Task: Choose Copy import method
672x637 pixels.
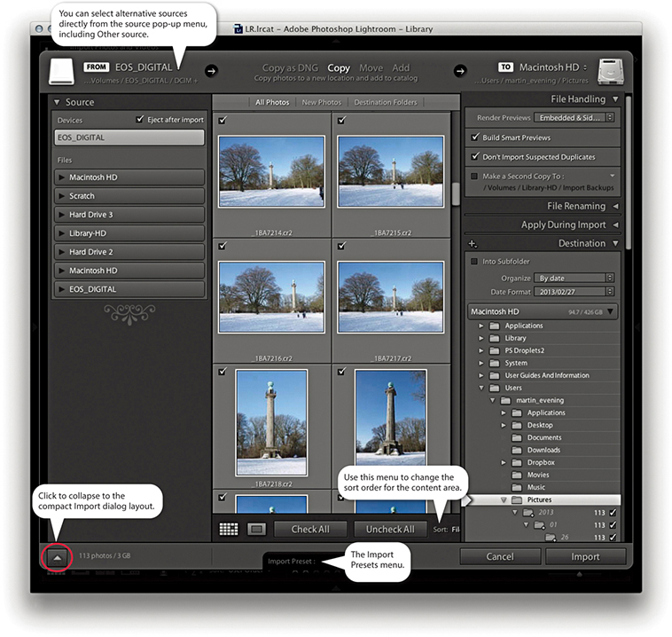Action: pyautogui.click(x=339, y=67)
